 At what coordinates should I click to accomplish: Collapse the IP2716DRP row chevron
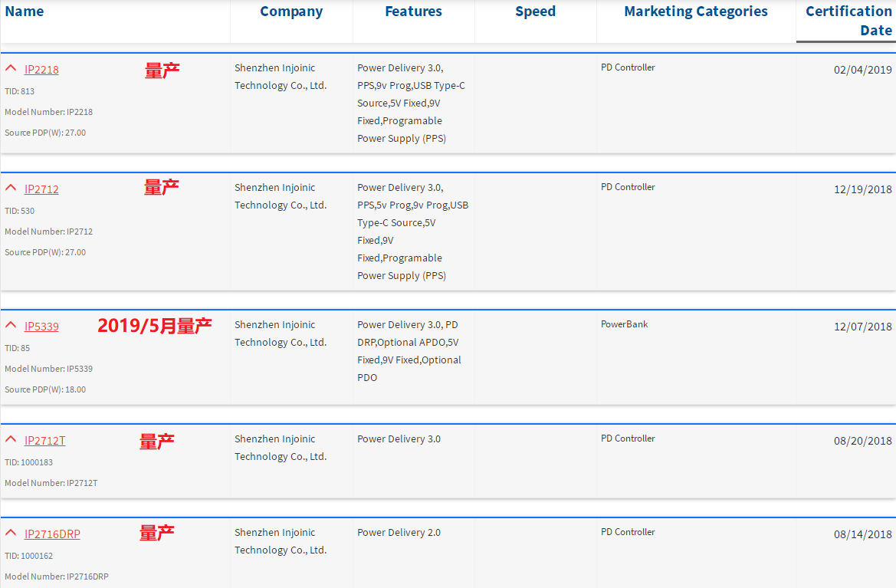point(11,533)
